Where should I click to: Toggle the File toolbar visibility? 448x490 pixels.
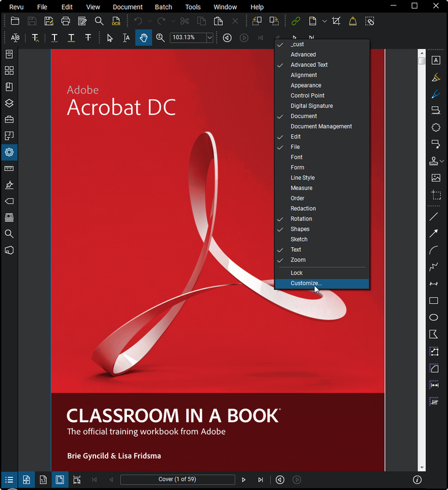[x=322, y=147]
